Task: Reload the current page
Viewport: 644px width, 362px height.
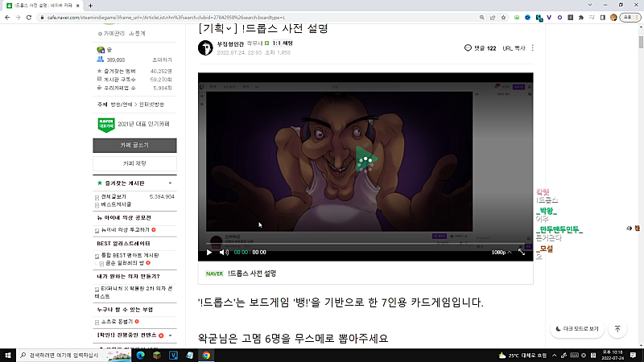Action: [x=29, y=17]
